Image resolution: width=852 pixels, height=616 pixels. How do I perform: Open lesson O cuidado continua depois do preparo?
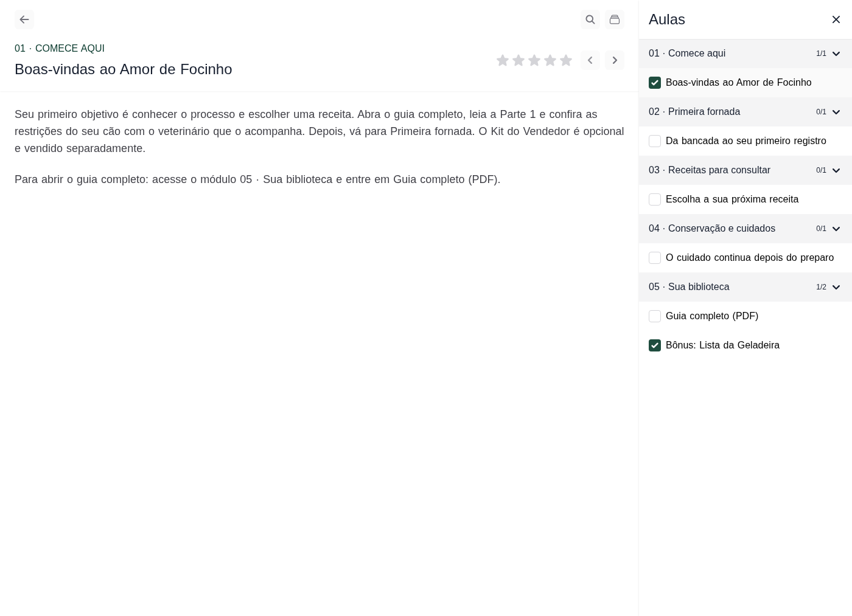749,258
